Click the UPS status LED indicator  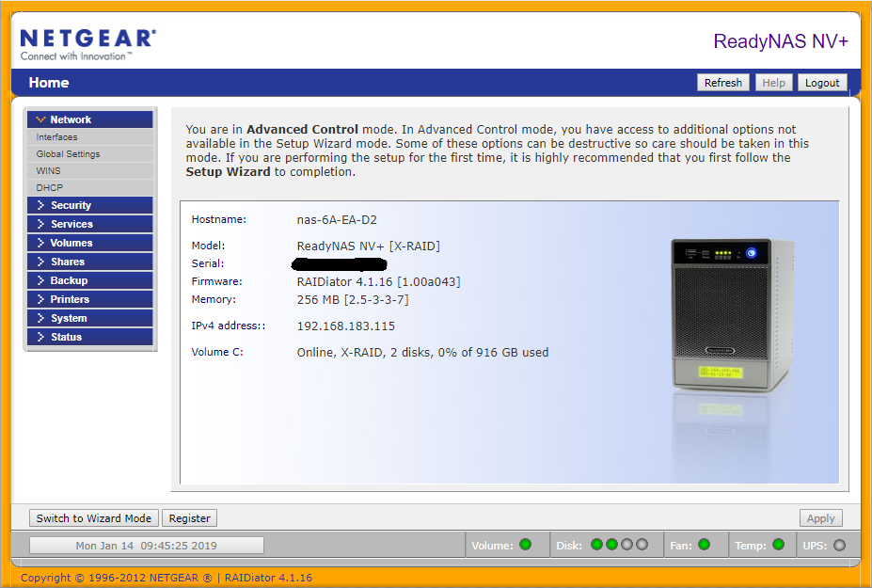(839, 545)
